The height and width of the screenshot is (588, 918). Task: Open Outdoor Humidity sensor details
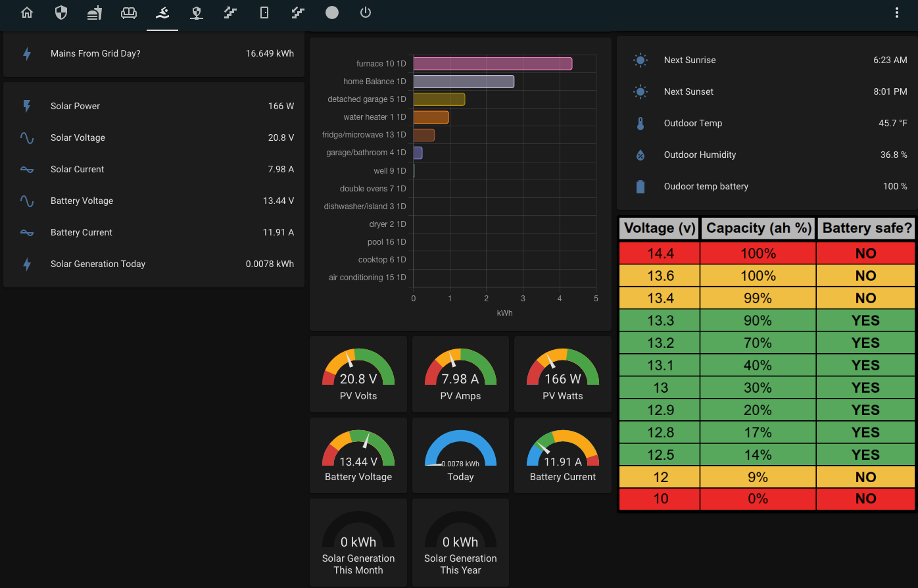[767, 155]
